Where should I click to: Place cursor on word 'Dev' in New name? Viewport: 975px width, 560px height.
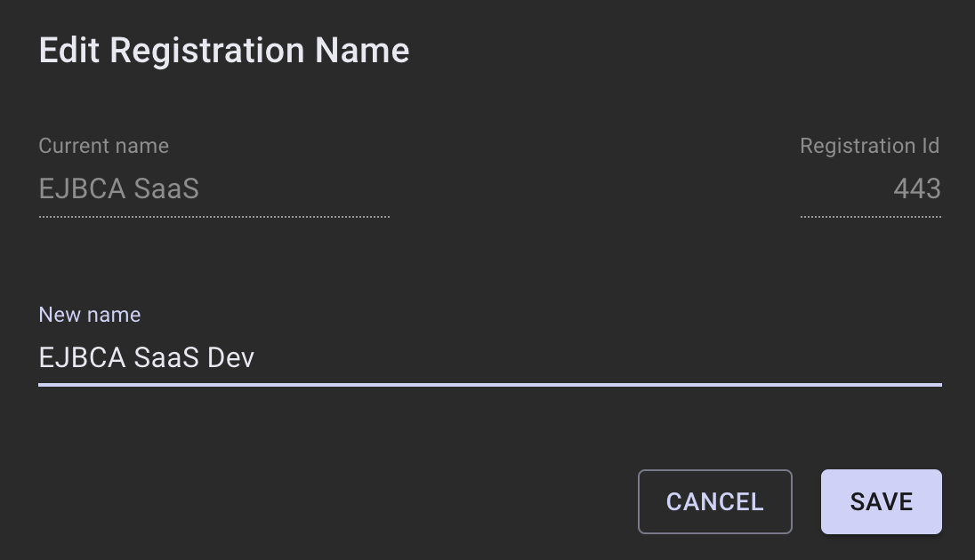[231, 357]
